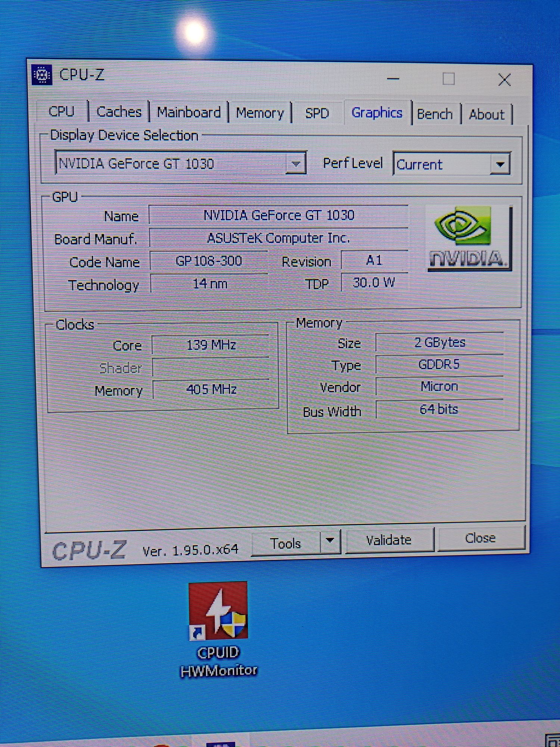Click the CPU-Z title bar app icon
This screenshot has height=747, width=560.
click(x=42, y=75)
